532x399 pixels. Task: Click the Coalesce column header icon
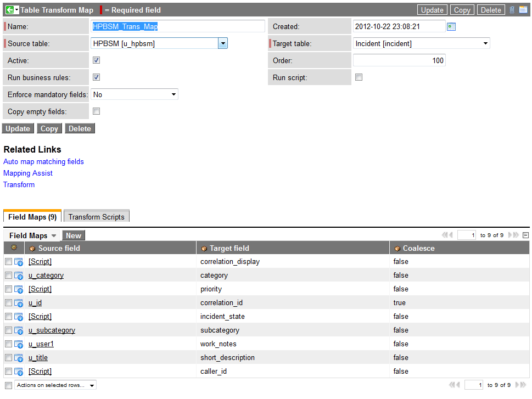click(397, 249)
